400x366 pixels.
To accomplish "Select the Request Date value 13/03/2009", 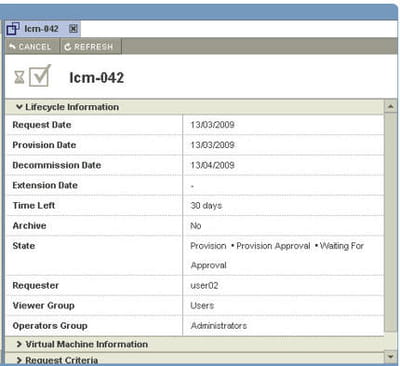I will [212, 125].
